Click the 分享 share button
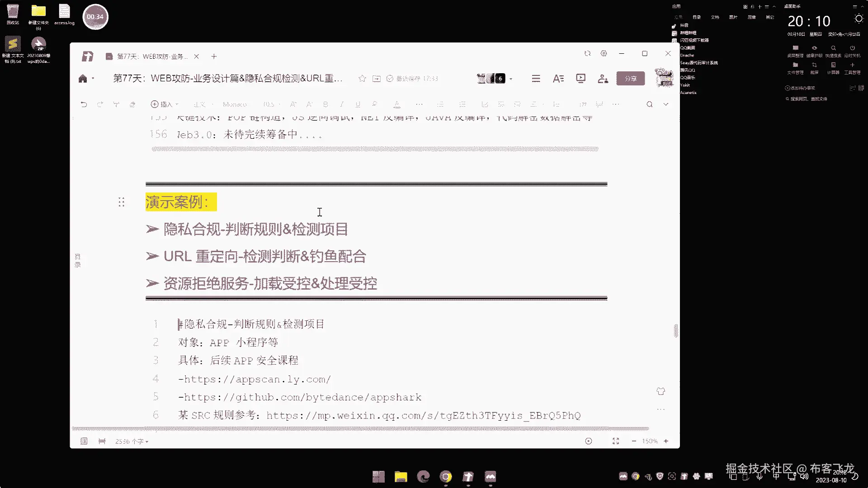This screenshot has width=868, height=488. click(630, 79)
